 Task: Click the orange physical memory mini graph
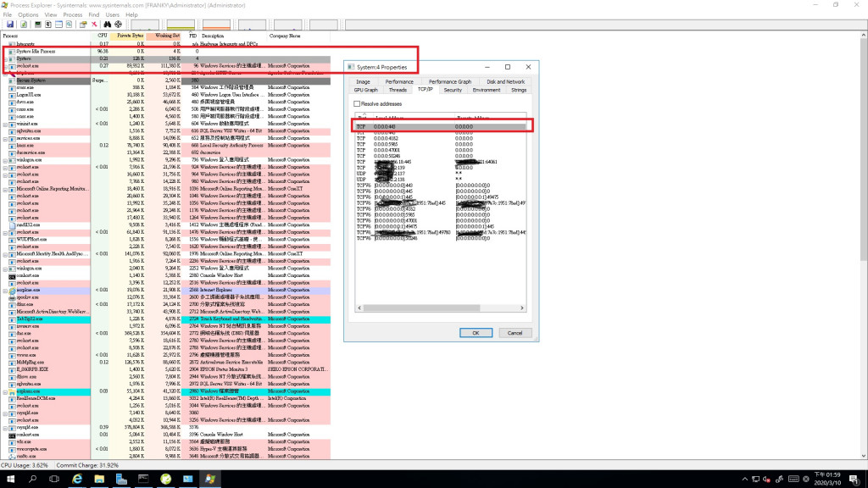[216, 25]
